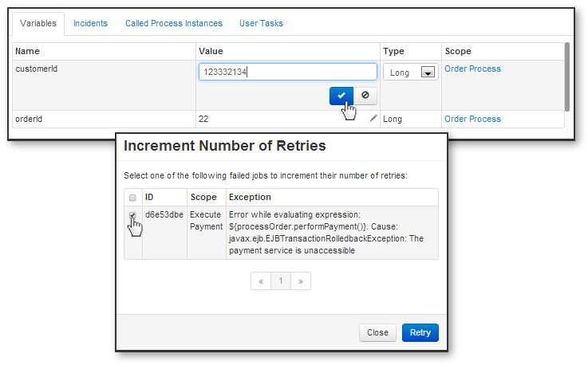This screenshot has height=365, width=588.
Task: Select the User Tasks tab
Action: click(262, 23)
